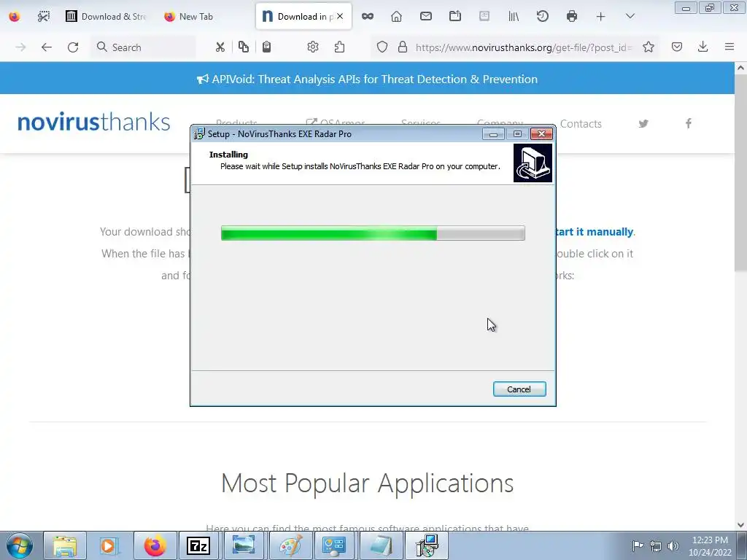
Task: Click the start it manually link
Action: (595, 232)
